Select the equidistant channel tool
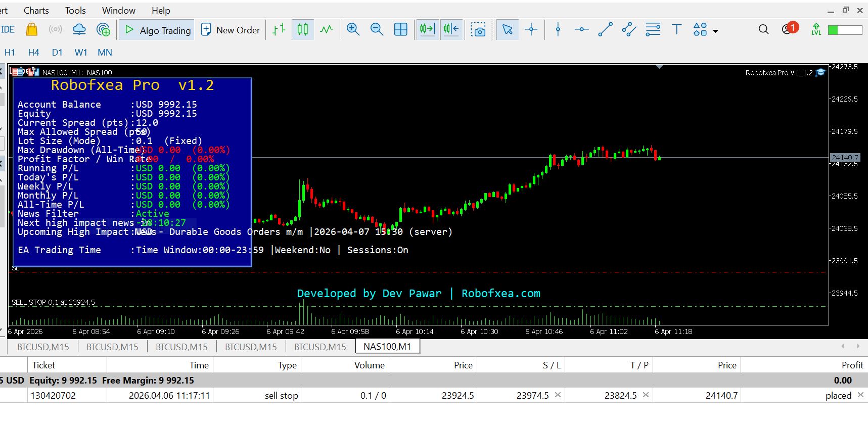This screenshot has width=868, height=427. coord(629,30)
